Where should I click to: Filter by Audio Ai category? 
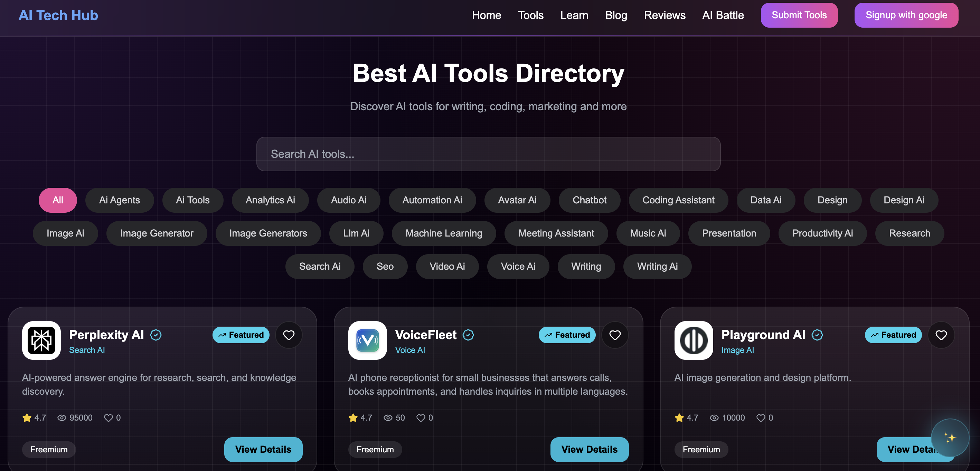[348, 200]
